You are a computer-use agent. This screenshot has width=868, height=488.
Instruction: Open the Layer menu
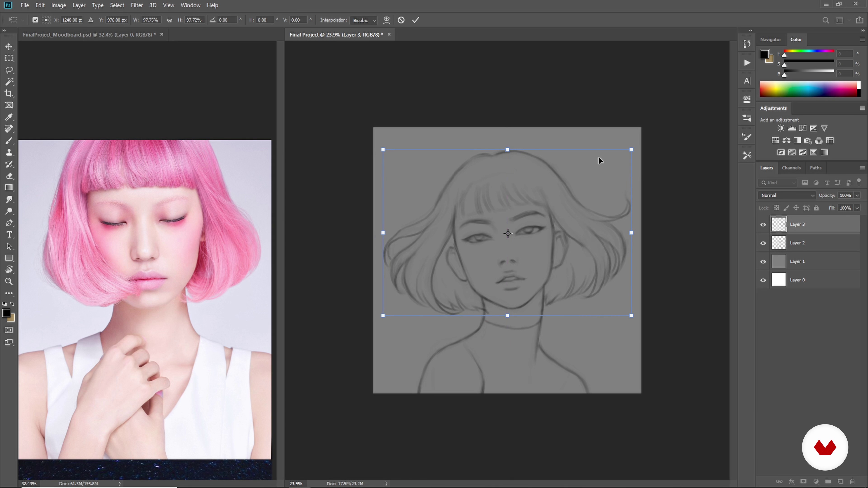point(79,5)
